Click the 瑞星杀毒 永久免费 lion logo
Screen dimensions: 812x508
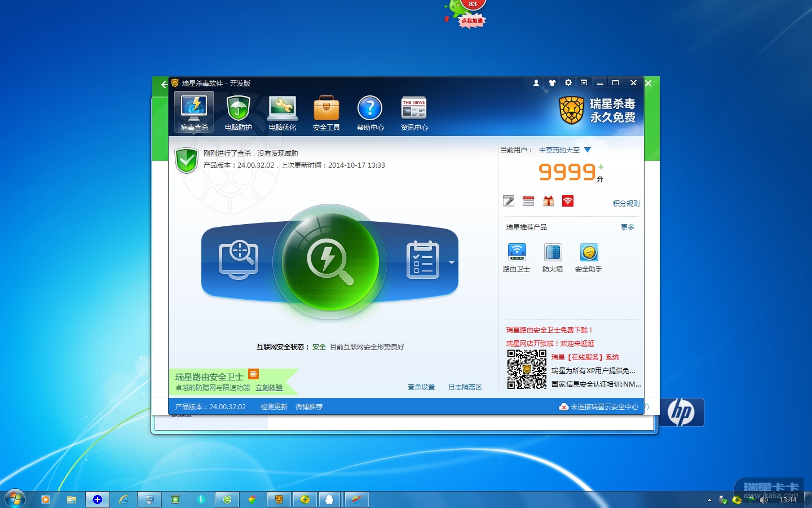pos(597,110)
